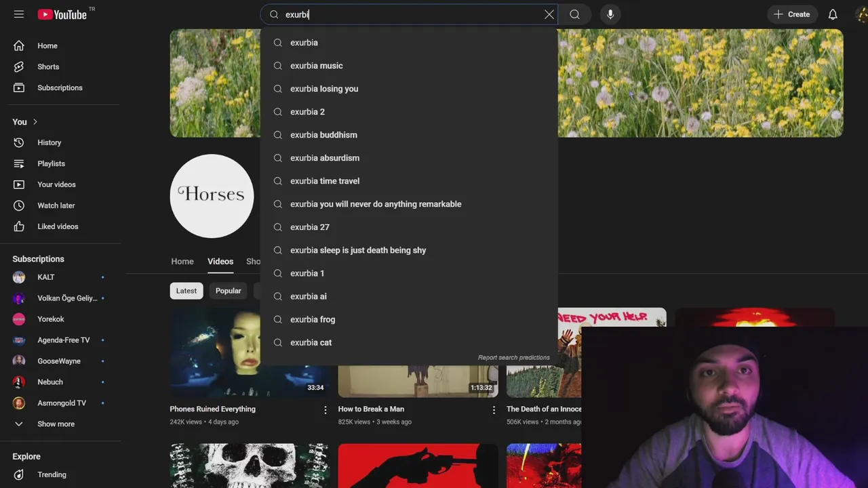The image size is (868, 488).
Task: Open Asmongold TV subscription channel
Action: point(60,403)
